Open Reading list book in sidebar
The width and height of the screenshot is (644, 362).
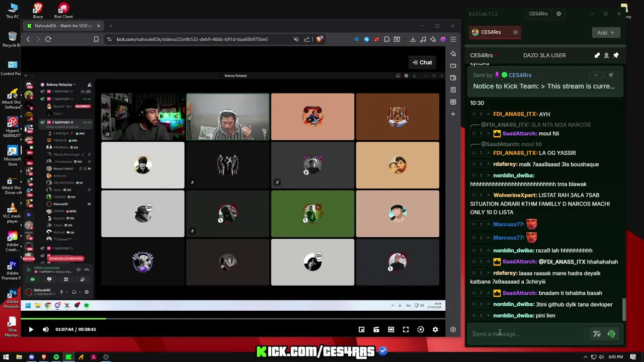coord(453,102)
